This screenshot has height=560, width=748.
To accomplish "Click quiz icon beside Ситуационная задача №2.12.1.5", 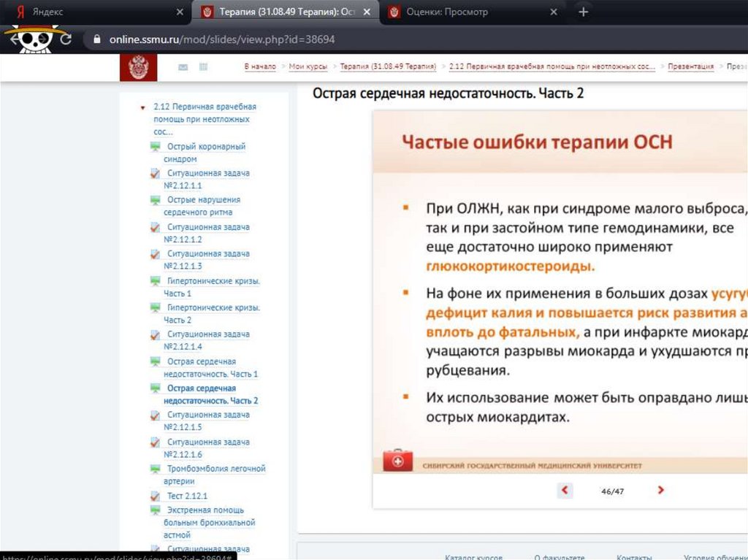I will click(x=155, y=415).
